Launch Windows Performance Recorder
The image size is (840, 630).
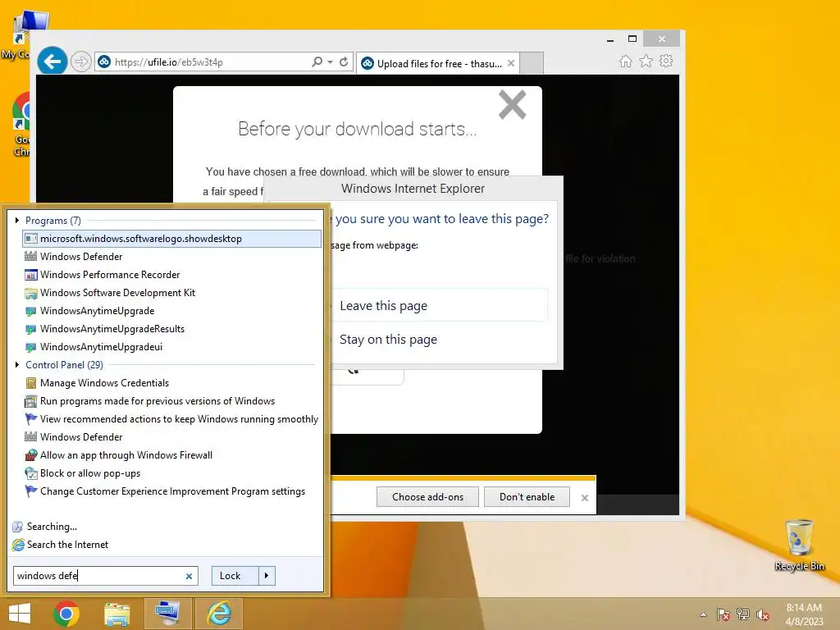point(171,275)
